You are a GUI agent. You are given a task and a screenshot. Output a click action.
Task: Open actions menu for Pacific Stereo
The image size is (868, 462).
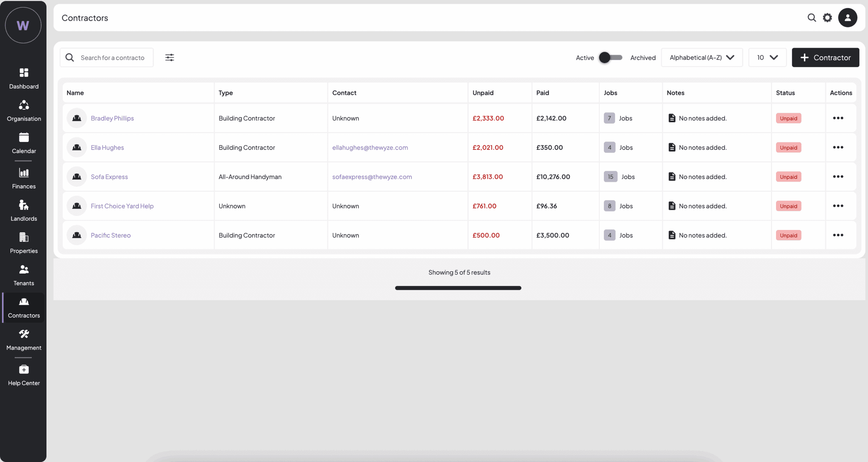pyautogui.click(x=838, y=235)
